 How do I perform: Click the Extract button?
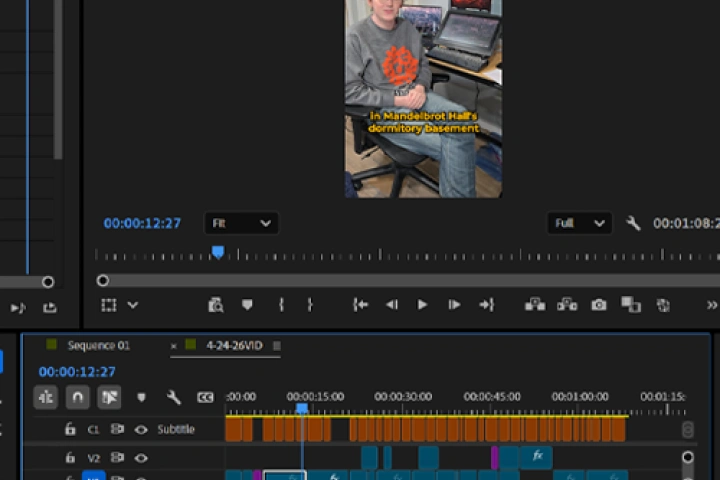pos(567,305)
